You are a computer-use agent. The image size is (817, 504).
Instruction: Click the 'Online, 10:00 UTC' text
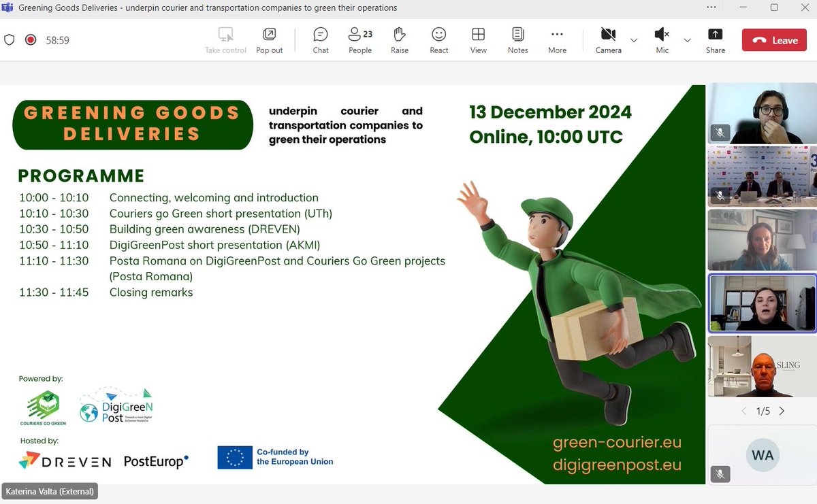(x=546, y=137)
